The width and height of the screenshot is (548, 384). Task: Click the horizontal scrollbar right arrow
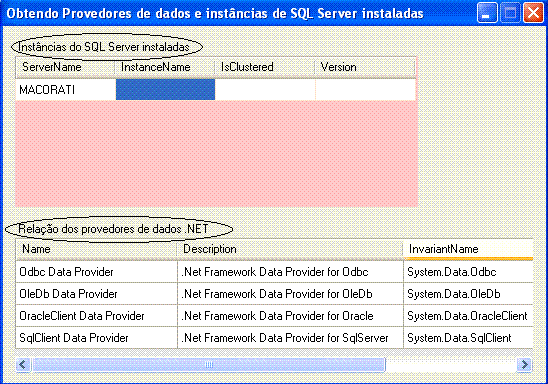point(525,365)
